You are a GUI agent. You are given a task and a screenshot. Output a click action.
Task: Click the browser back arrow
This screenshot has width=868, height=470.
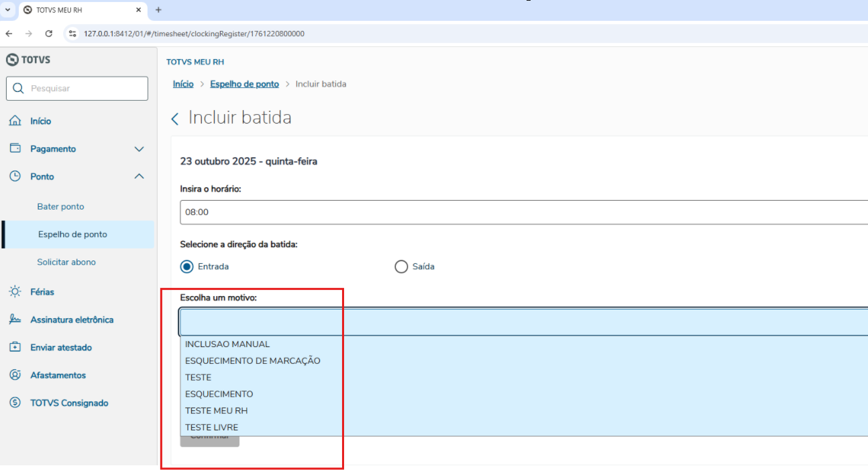[x=9, y=34]
